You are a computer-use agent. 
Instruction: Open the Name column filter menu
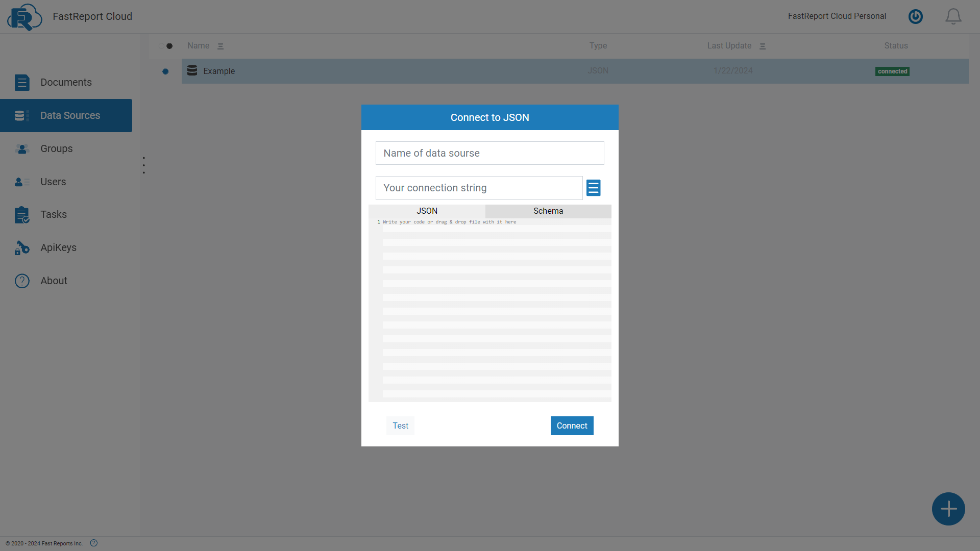tap(221, 46)
